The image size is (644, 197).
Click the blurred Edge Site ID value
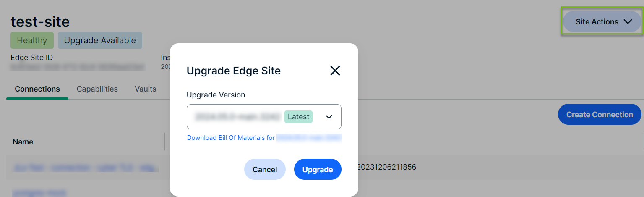tap(78, 66)
